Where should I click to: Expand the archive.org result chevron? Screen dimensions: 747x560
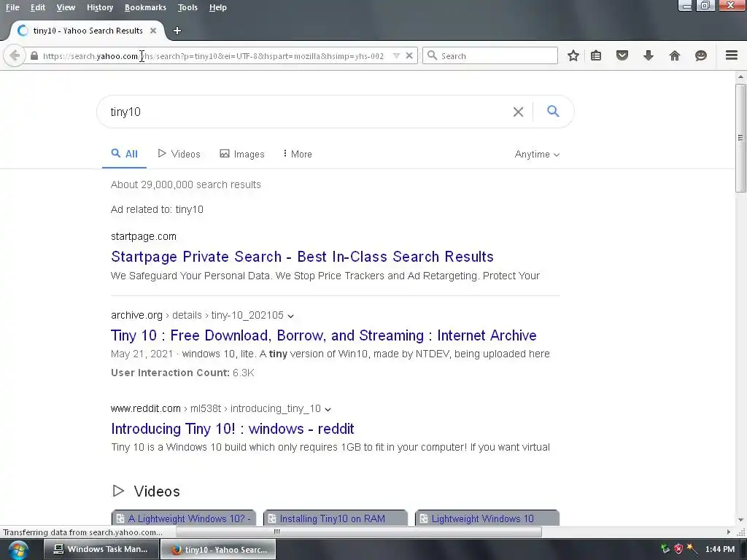(x=290, y=316)
